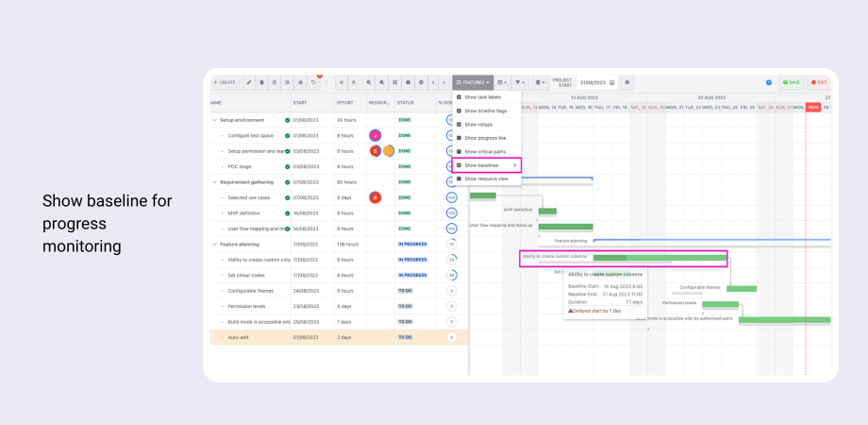Image resolution: width=868 pixels, height=425 pixels.
Task: Click the red 08/28 today marker
Action: tap(812, 107)
